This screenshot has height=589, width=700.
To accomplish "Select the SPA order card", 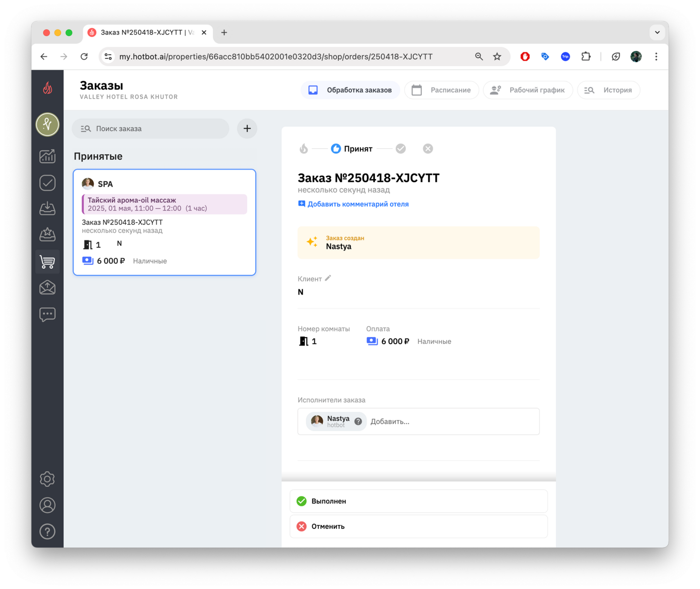I will pos(165,222).
